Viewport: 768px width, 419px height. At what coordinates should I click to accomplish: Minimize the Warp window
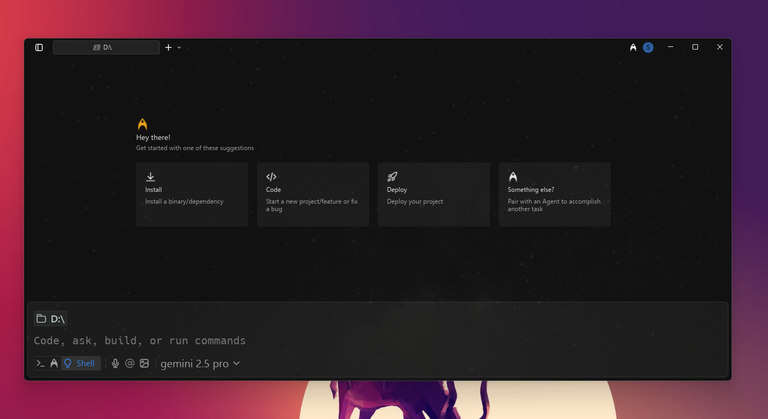(671, 47)
